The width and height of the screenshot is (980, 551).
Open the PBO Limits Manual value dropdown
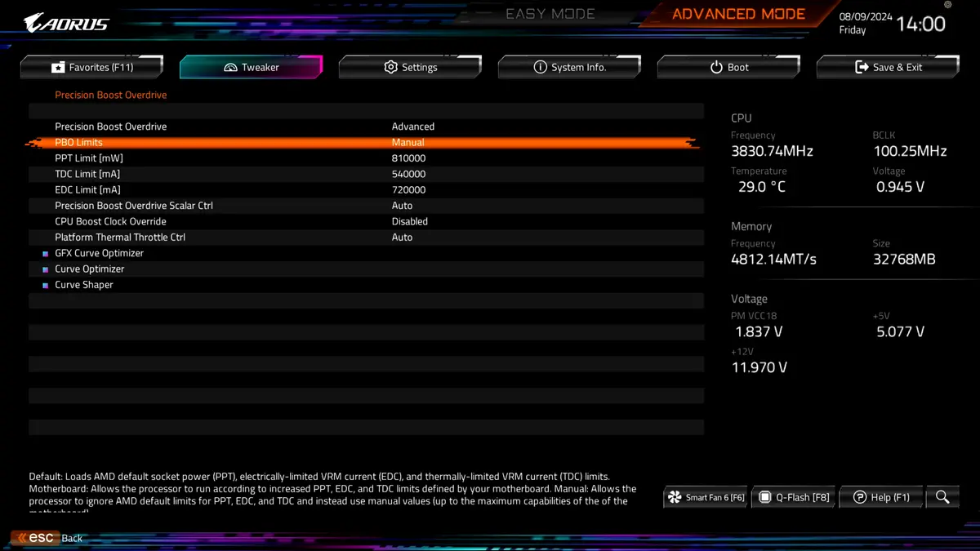pyautogui.click(x=408, y=142)
